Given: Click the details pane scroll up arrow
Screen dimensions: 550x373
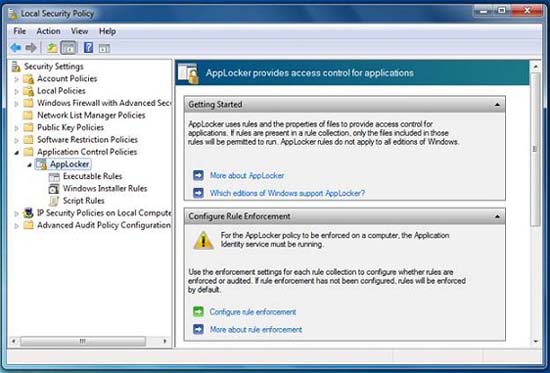Looking at the screenshot, I should click(x=536, y=66).
